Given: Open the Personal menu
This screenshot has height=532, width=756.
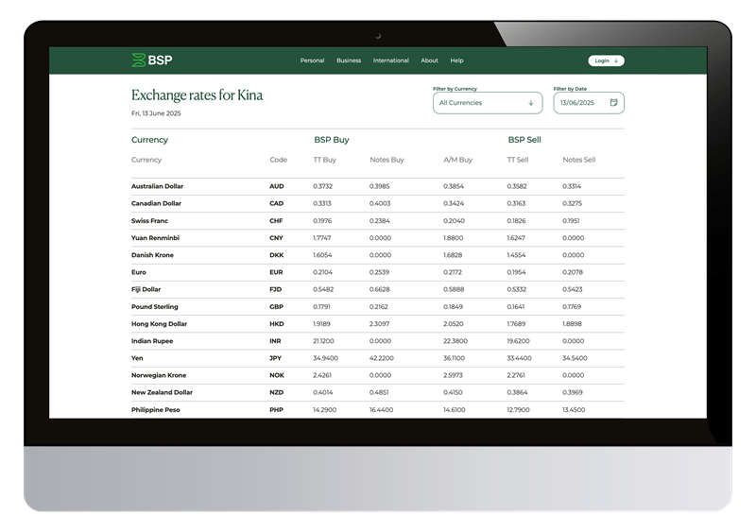Looking at the screenshot, I should pyautogui.click(x=312, y=60).
